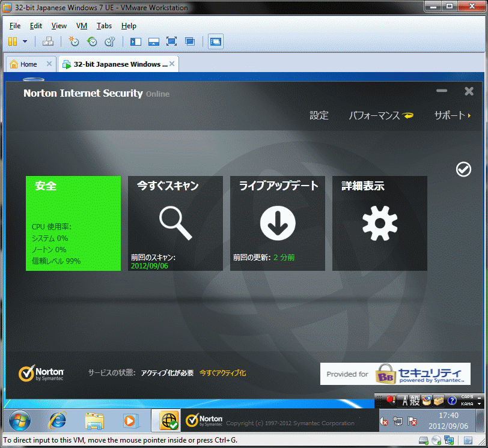Toggle the VMware thumbnail bar
This screenshot has height=448, width=488.
[153, 41]
